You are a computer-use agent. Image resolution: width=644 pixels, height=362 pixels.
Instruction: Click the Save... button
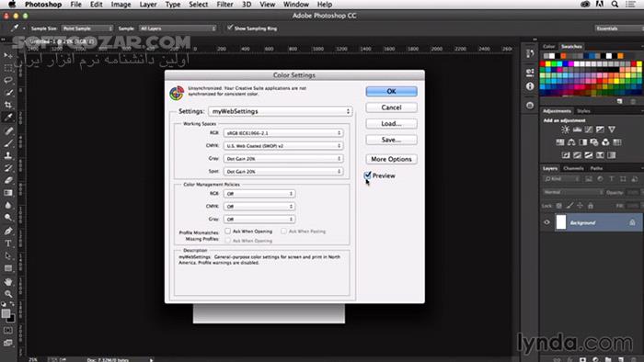[x=391, y=140]
